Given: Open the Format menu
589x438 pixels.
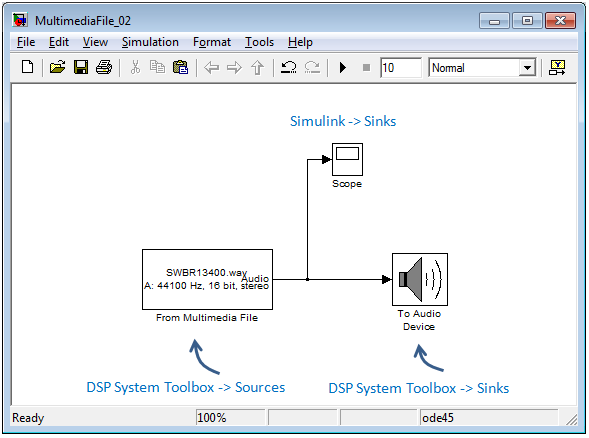Looking at the screenshot, I should (212, 42).
